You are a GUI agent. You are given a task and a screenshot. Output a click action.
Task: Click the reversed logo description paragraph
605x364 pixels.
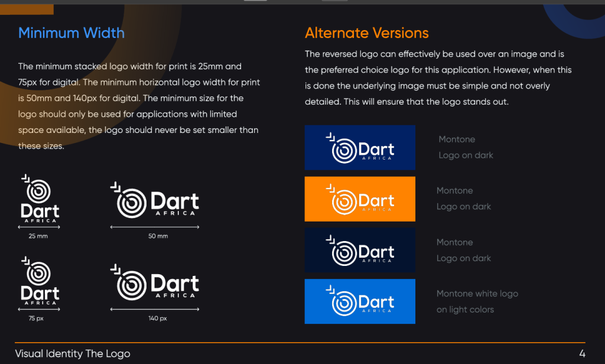(438, 78)
